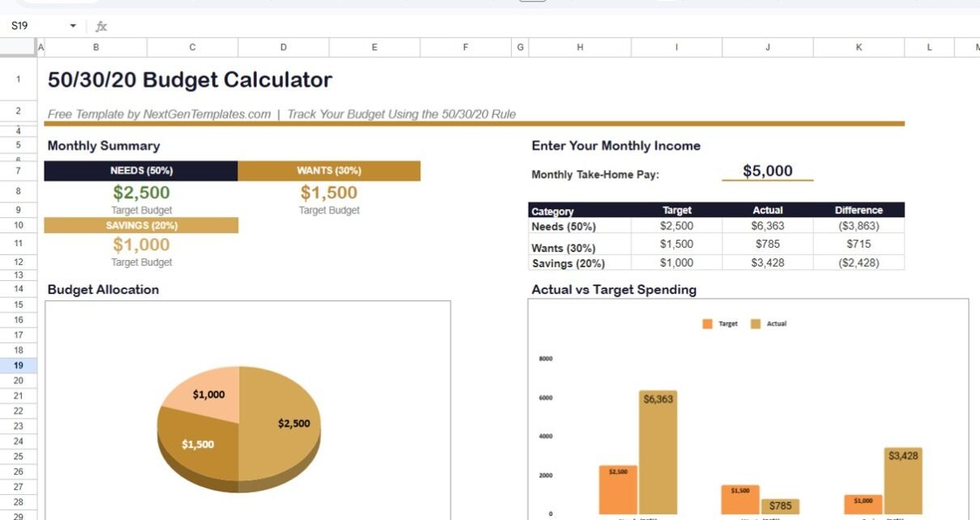This screenshot has width=980, height=520.
Task: Select the SAVINGS (20%) header cell
Action: tap(141, 225)
